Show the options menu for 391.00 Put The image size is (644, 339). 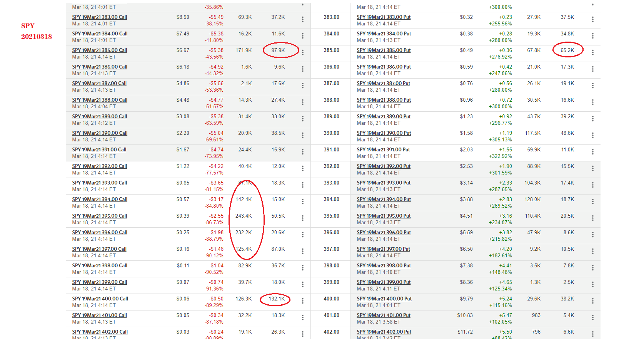click(x=593, y=152)
